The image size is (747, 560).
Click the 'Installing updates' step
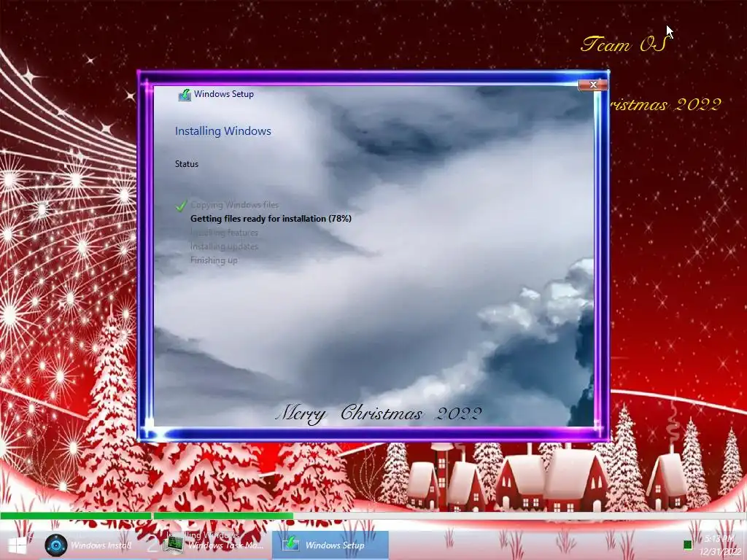pyautogui.click(x=224, y=246)
